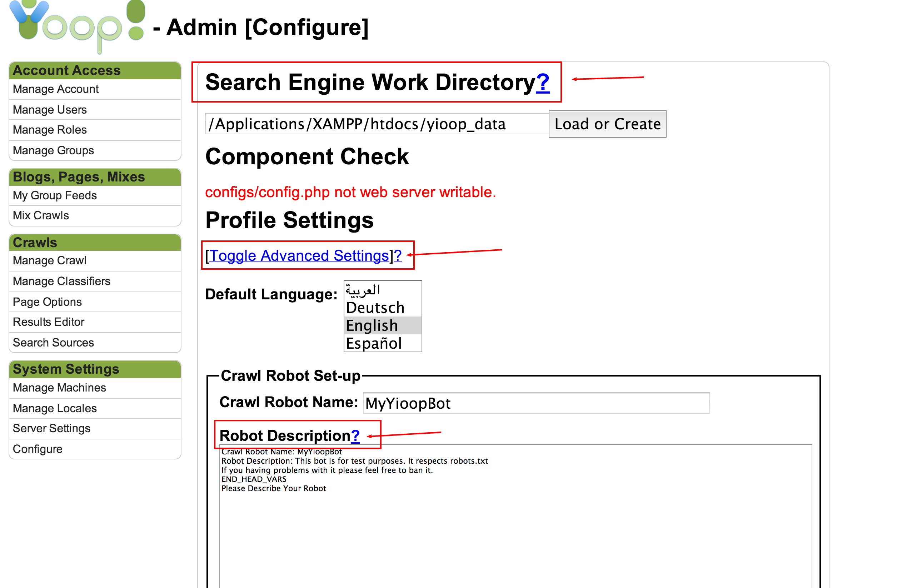Click the Crawl Robot Set-up legend

click(290, 376)
